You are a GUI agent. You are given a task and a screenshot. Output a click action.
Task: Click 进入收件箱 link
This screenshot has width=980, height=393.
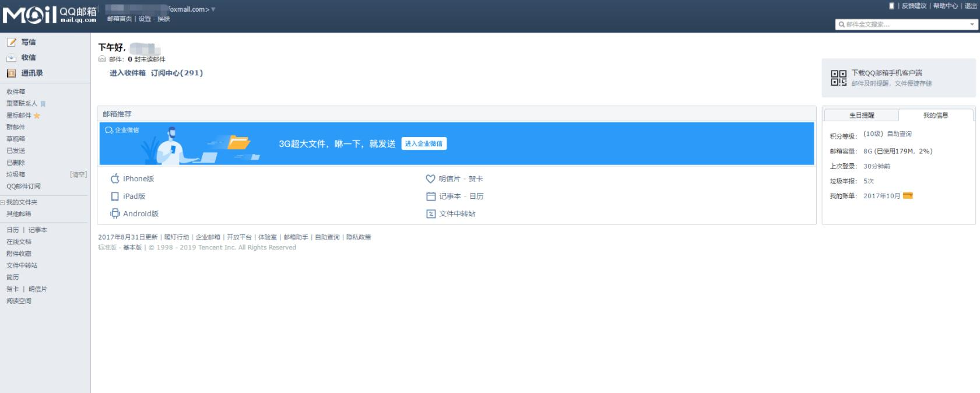(x=128, y=73)
